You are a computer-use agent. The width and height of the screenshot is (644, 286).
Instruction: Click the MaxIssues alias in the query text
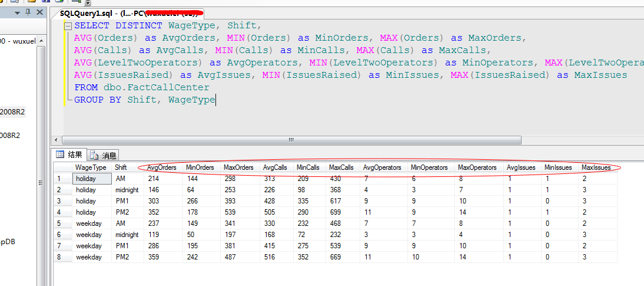pos(600,75)
